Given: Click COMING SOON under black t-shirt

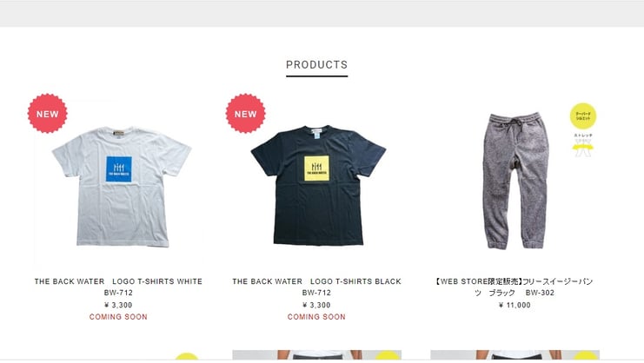Looking at the screenshot, I should (316, 317).
